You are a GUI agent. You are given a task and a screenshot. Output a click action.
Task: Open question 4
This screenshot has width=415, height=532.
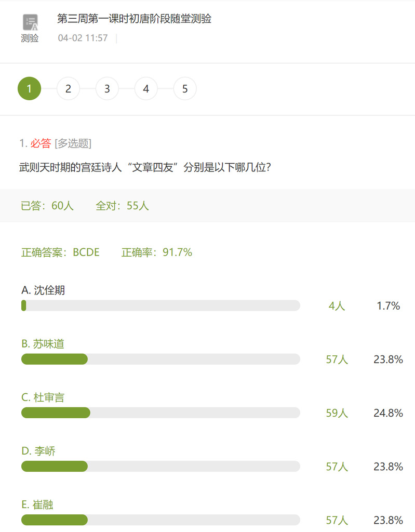(146, 89)
